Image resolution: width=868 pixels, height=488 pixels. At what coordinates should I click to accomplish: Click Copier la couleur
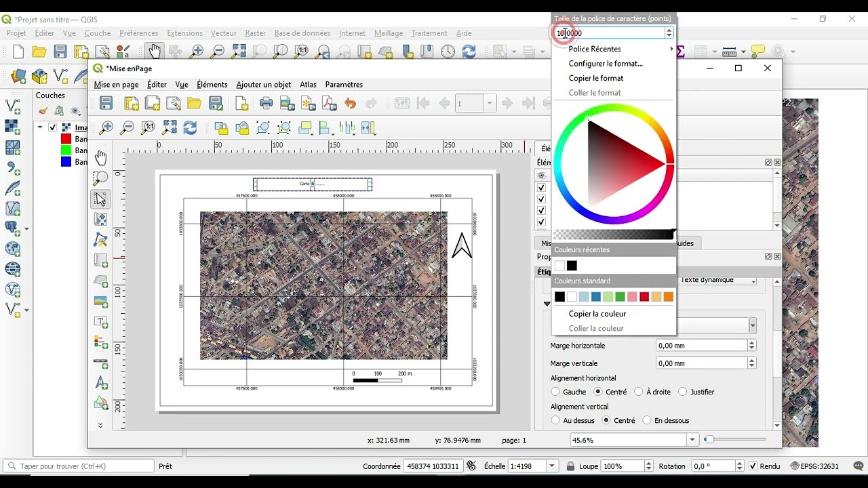click(597, 314)
